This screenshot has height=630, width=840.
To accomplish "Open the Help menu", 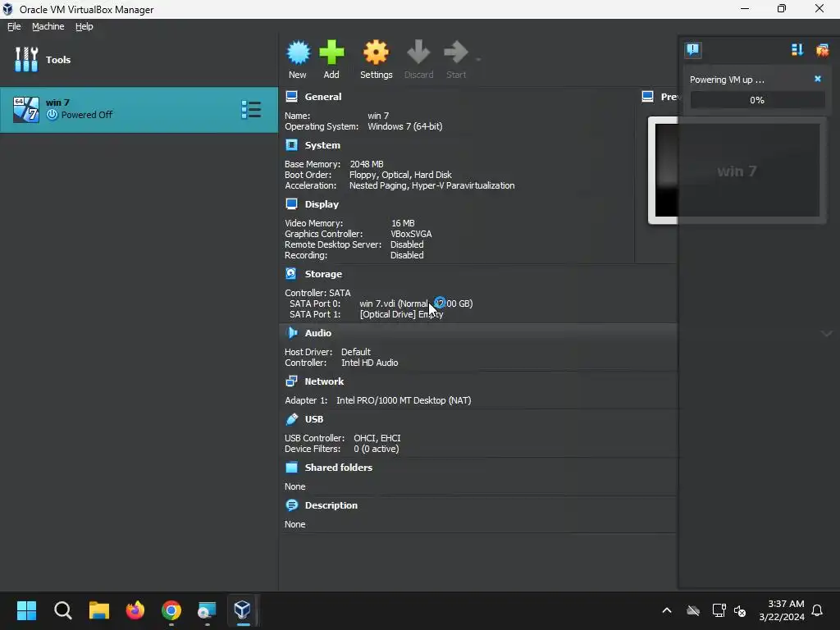I will click(x=84, y=26).
